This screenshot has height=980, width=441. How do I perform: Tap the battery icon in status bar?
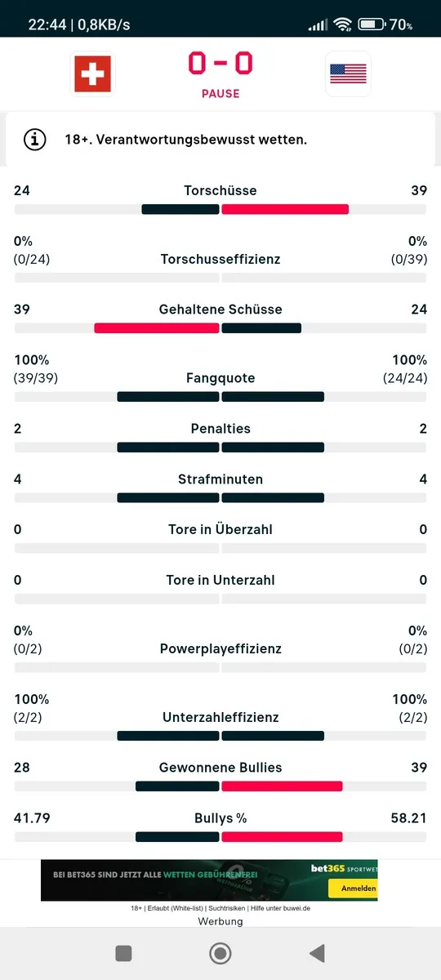coord(372,24)
